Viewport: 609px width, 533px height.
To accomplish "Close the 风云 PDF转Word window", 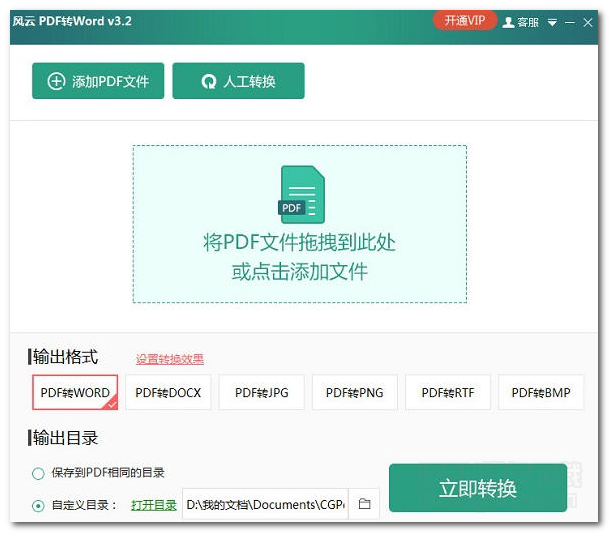I will click(588, 23).
